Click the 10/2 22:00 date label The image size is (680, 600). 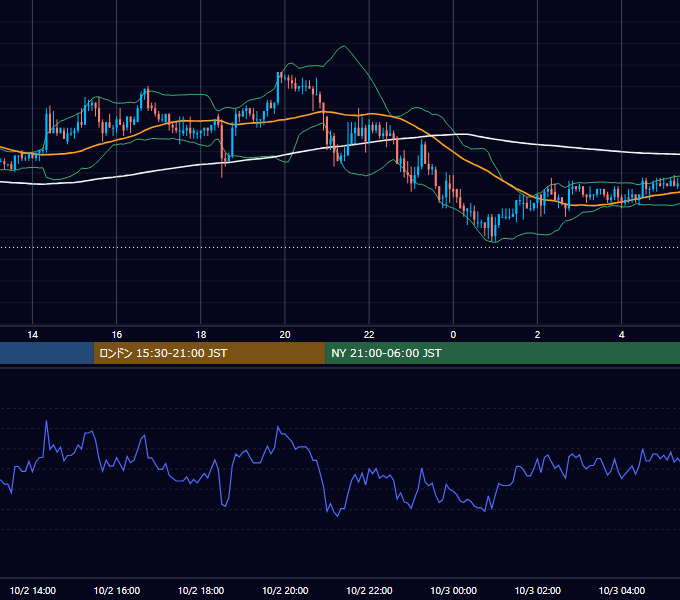(369, 590)
